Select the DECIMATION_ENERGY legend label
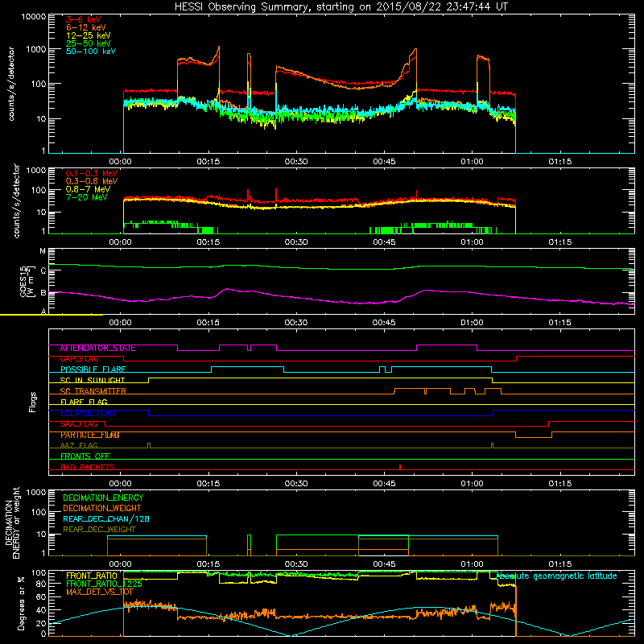Image resolution: width=644 pixels, height=644 pixels. click(x=103, y=497)
